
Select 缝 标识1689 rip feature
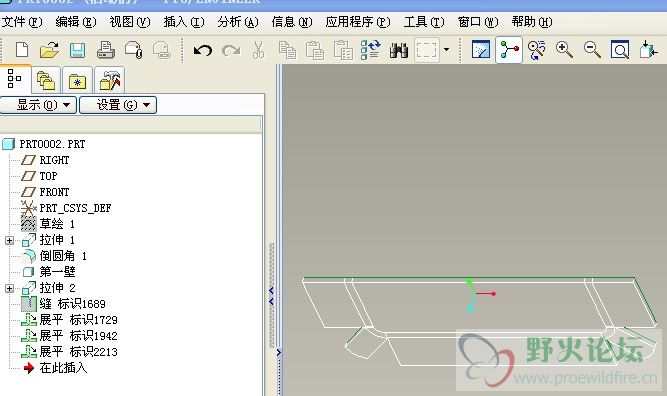pyautogui.click(x=72, y=304)
